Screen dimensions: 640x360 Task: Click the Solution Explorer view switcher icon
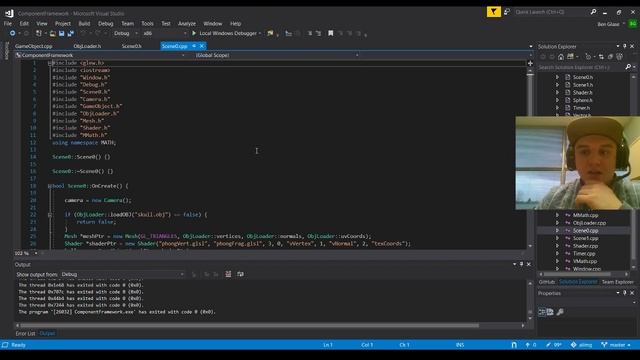coord(571,57)
